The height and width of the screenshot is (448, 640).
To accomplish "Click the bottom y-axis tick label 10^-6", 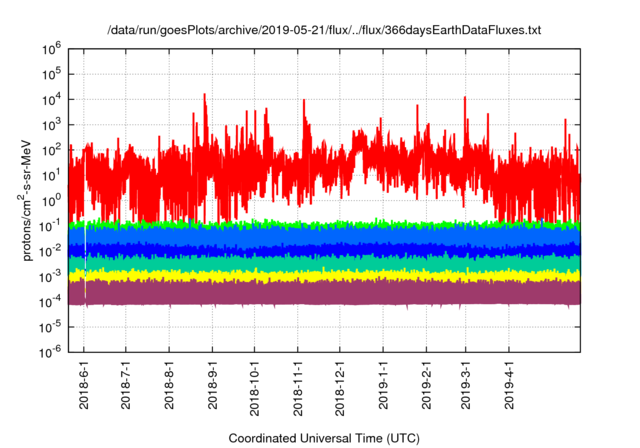I will pos(52,351).
